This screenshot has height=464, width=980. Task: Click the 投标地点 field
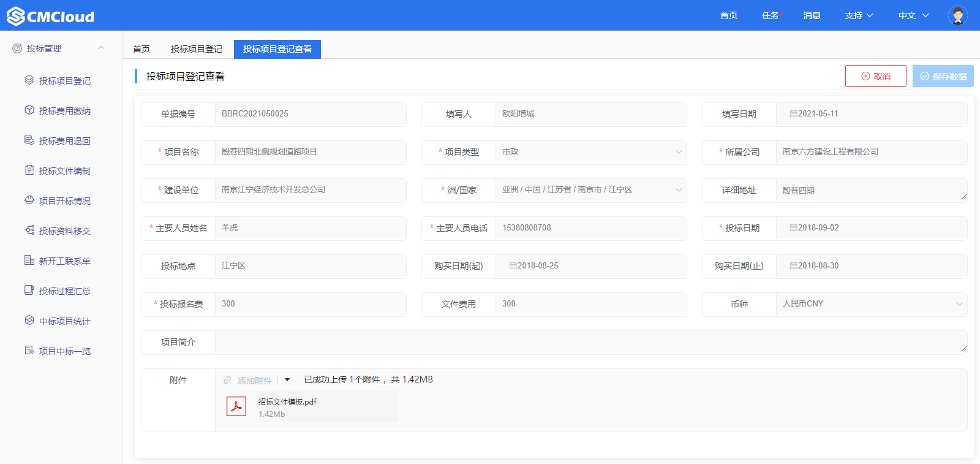[311, 266]
